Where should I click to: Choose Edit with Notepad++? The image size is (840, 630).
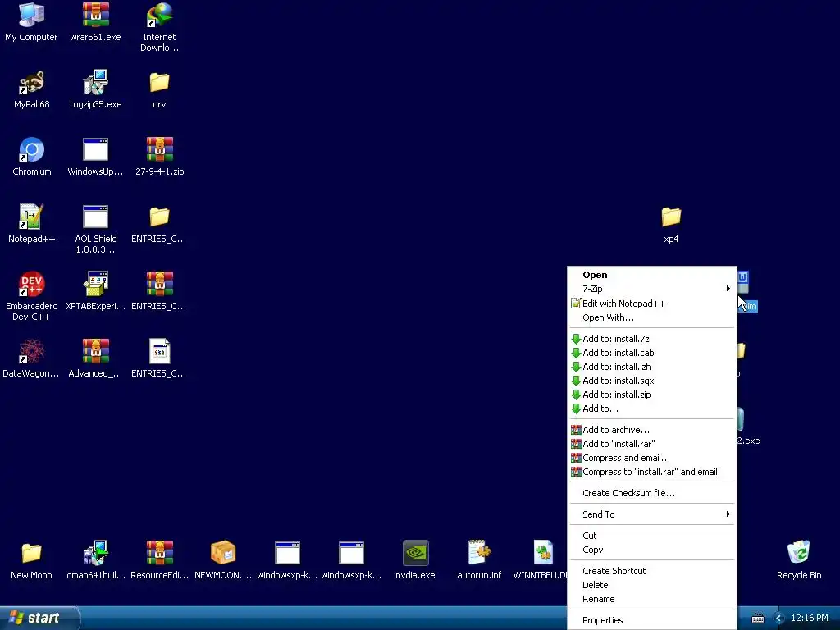[652, 304]
